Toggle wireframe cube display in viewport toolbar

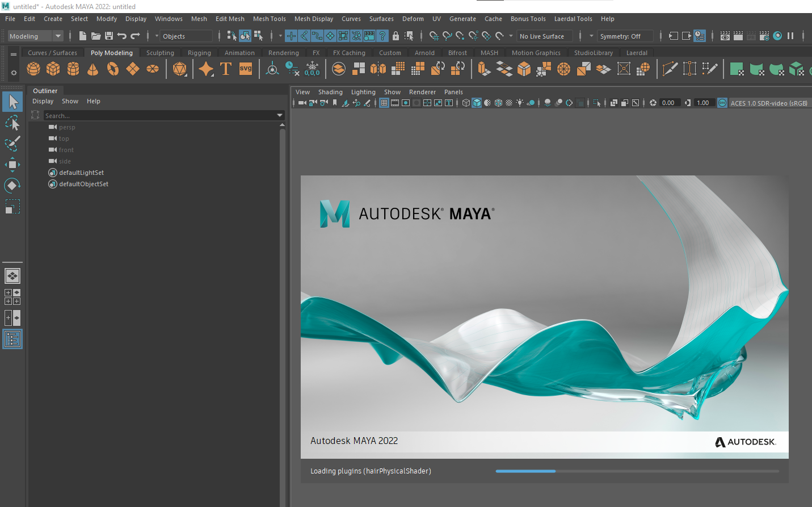pos(466,103)
